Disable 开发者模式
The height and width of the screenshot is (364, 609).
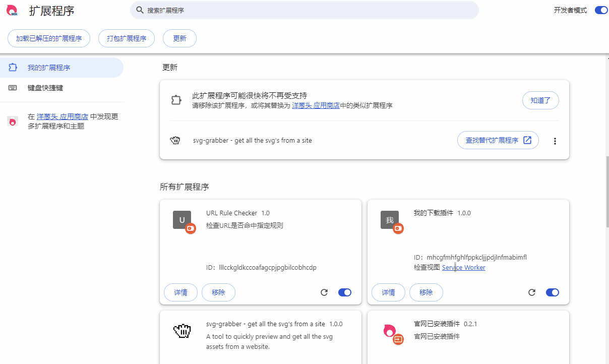tap(601, 10)
